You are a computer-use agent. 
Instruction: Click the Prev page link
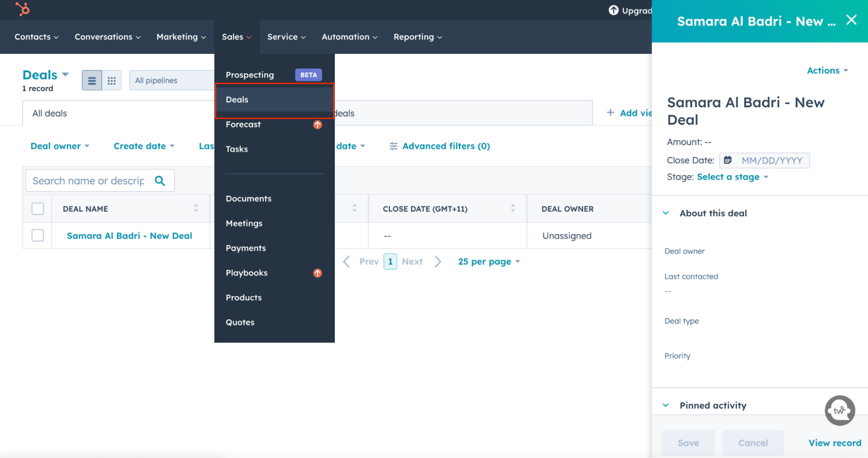click(x=369, y=262)
